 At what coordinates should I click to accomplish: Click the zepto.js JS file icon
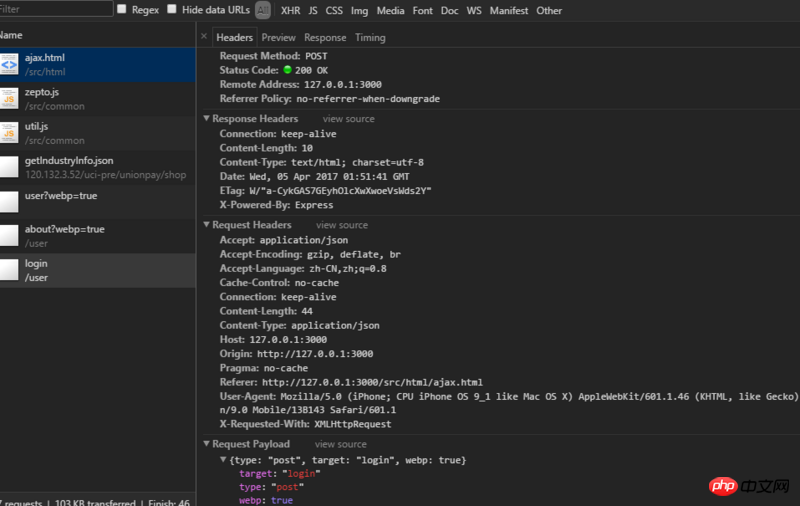pos(9,99)
